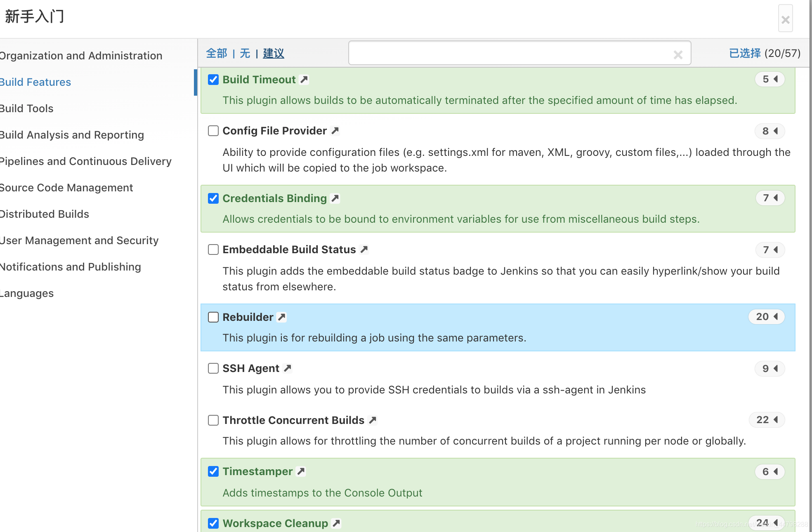Expand Workspace Cleanup dependencies badge 24

point(767,523)
